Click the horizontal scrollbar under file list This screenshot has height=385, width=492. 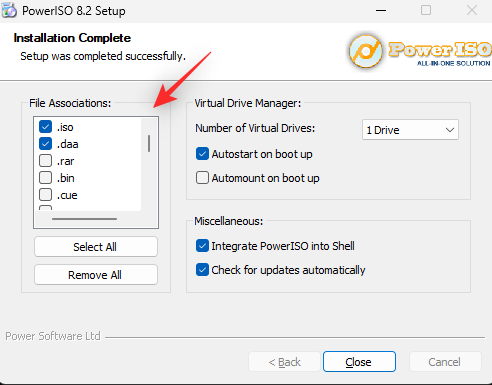(84, 219)
